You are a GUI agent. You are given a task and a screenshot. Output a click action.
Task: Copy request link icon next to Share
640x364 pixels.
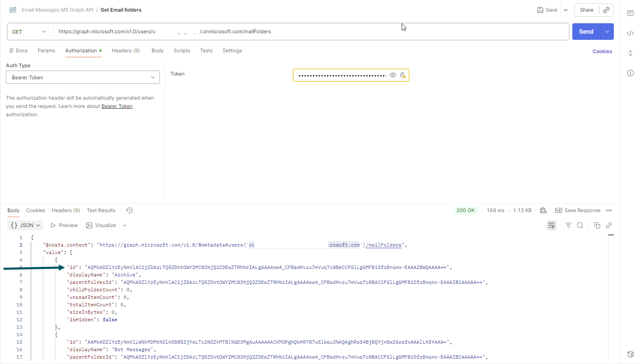606,10
